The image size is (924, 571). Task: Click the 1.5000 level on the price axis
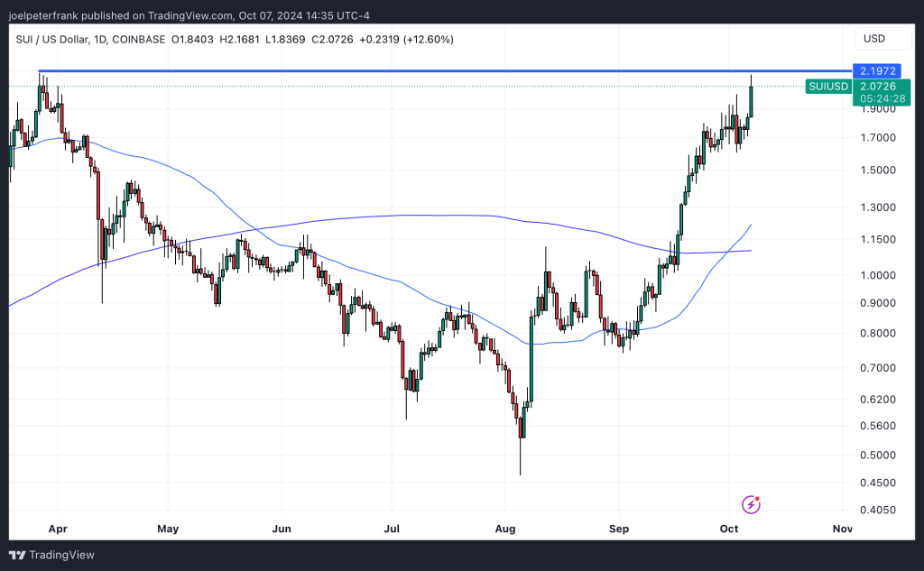[x=877, y=170]
